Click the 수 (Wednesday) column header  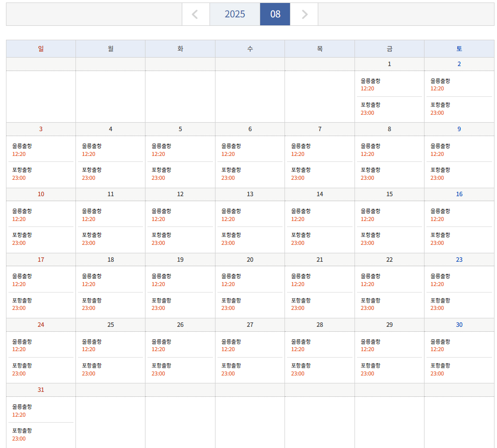(250, 49)
